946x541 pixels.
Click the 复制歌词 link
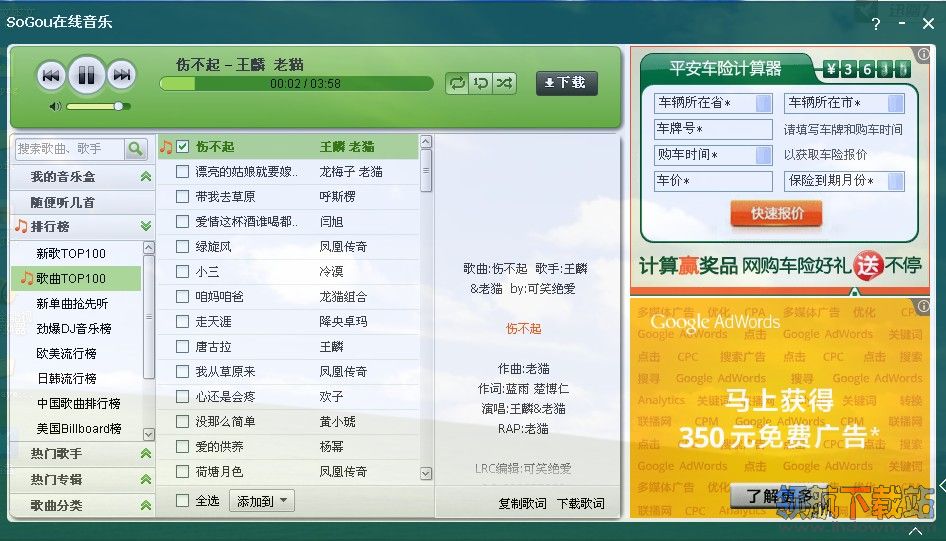click(x=522, y=504)
